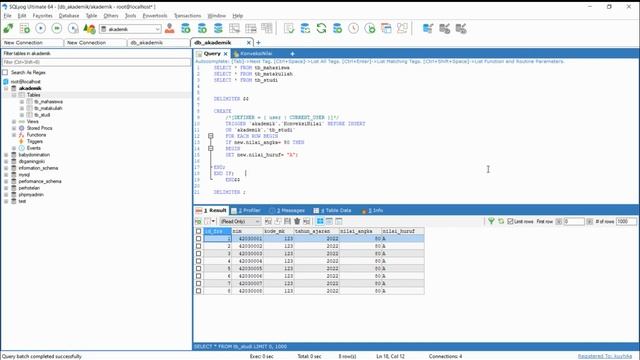Image resolution: width=640 pixels, height=360 pixels.
Task: Click the refresh sync arrows toolbar icon
Action: click(x=321, y=28)
